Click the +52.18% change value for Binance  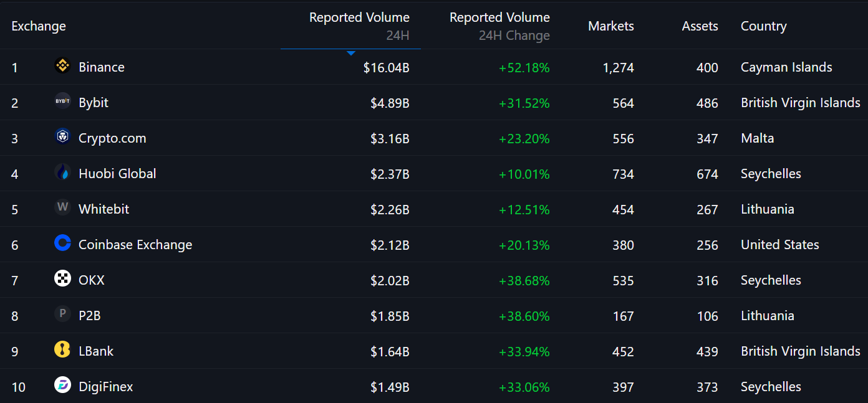pos(524,67)
